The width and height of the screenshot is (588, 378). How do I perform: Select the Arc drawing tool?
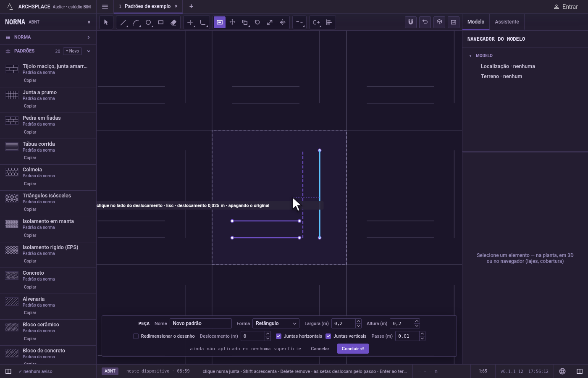pyautogui.click(x=136, y=22)
